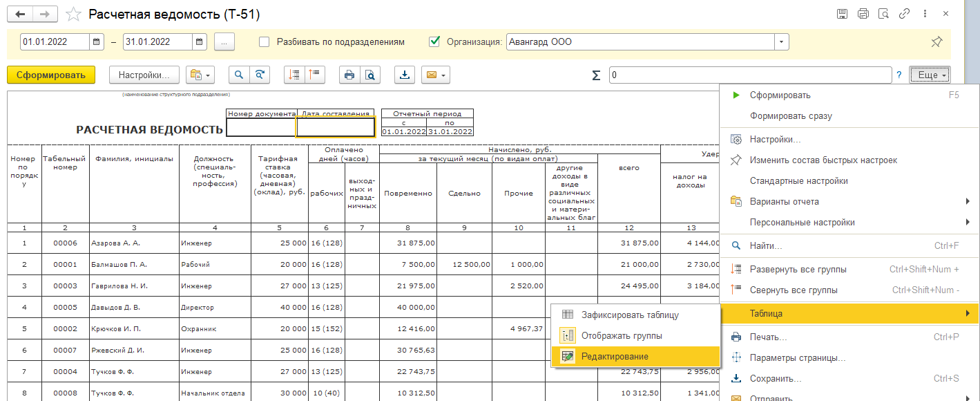Toggle 'Отображать группы' in the Таблица submenu
Viewport: 980px width, 401px height.
[x=622, y=335]
